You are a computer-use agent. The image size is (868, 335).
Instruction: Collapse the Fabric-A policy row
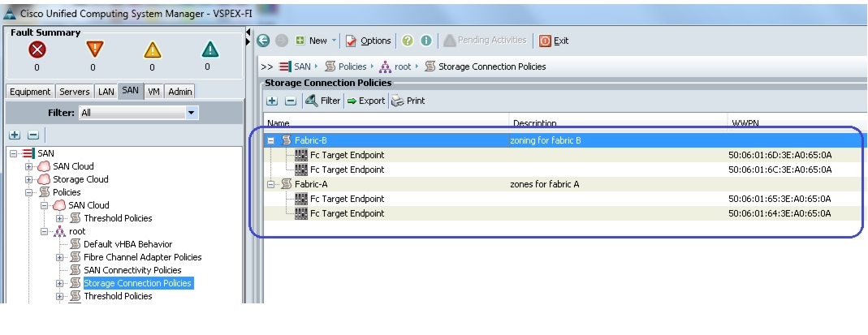(x=270, y=184)
